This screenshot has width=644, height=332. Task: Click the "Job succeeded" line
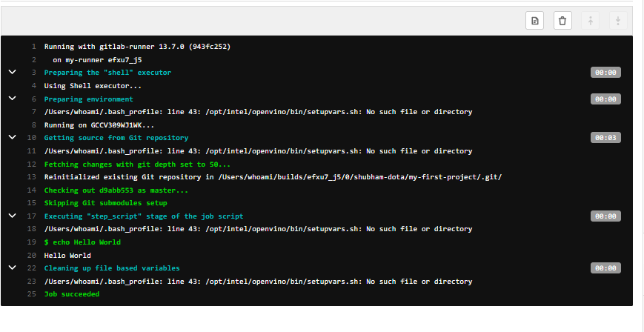(x=72, y=294)
